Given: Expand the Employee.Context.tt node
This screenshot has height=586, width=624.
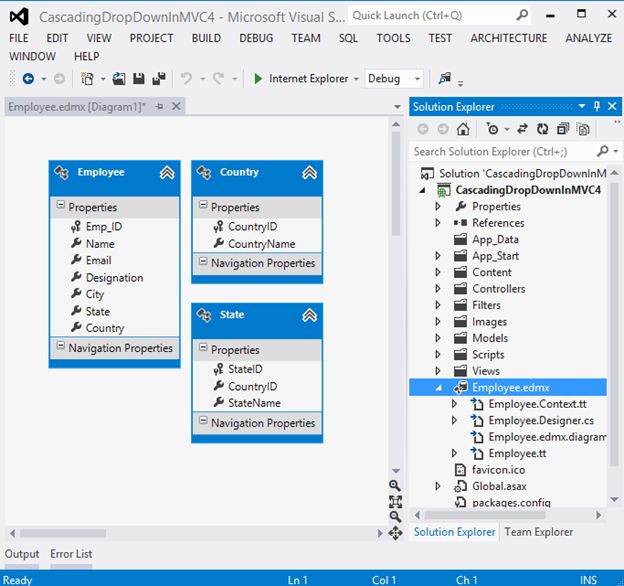Looking at the screenshot, I should click(454, 404).
